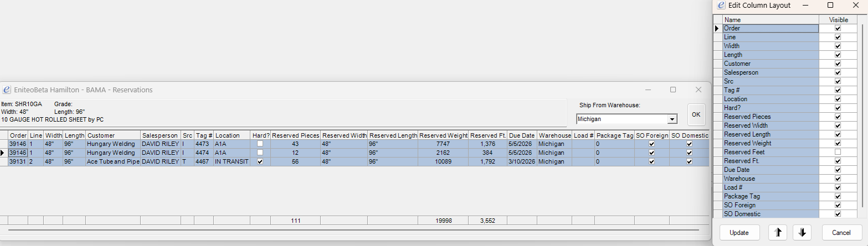Viewport: 868px width, 246px height.
Task: Toggle Hard? checkbox for tag 4473
Action: tap(260, 144)
